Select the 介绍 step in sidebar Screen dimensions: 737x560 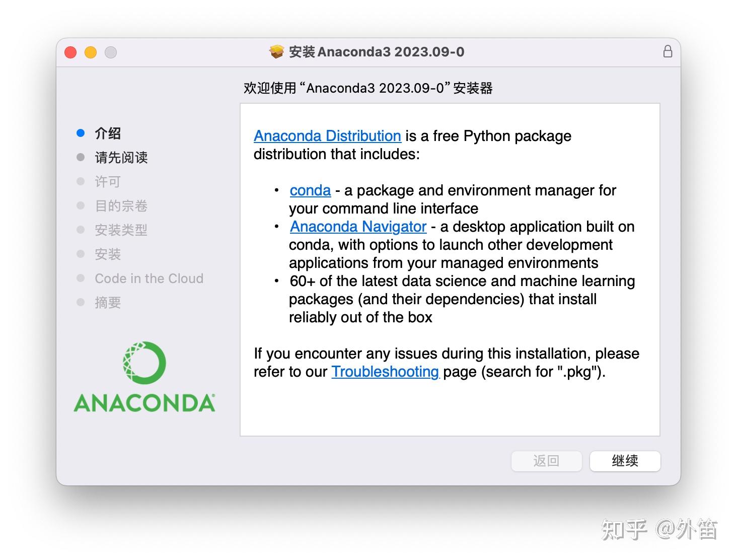pyautogui.click(x=108, y=133)
